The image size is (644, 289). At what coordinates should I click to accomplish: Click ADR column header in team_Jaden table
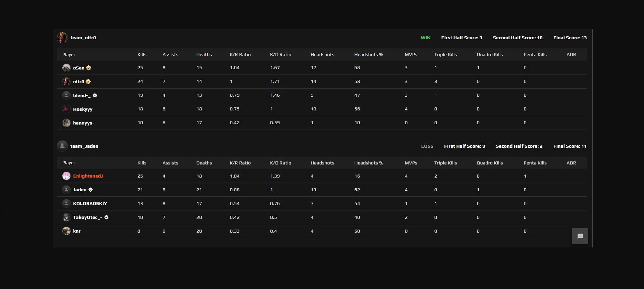571,163
